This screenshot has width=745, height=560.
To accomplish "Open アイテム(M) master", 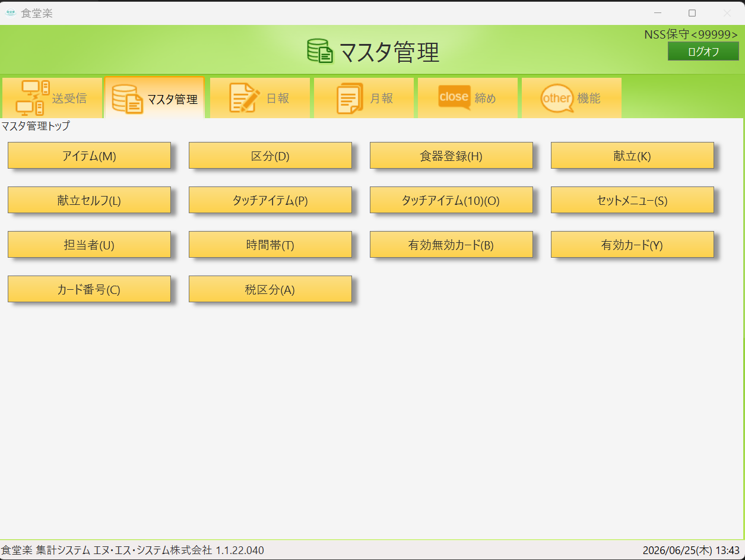I will (89, 156).
